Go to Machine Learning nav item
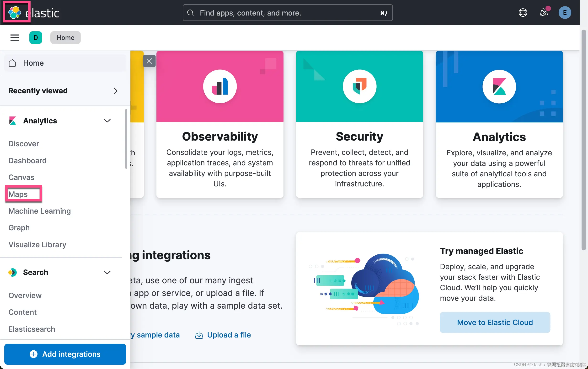Image resolution: width=588 pixels, height=369 pixels. [x=40, y=211]
